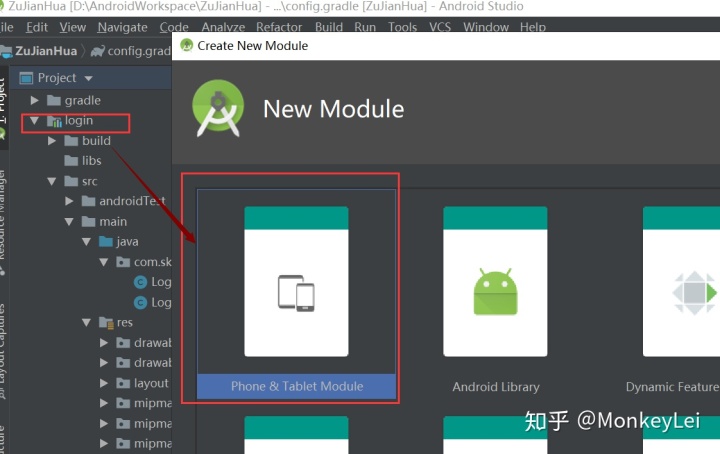Select the build folder icon

71,140
